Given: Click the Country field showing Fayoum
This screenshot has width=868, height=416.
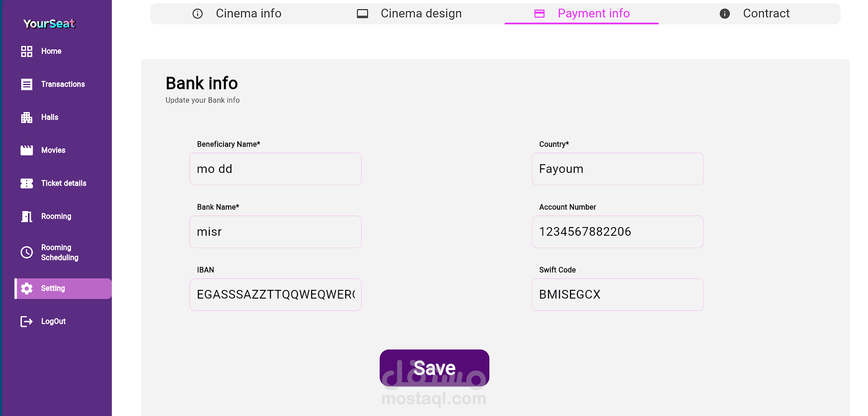Looking at the screenshot, I should click(617, 169).
